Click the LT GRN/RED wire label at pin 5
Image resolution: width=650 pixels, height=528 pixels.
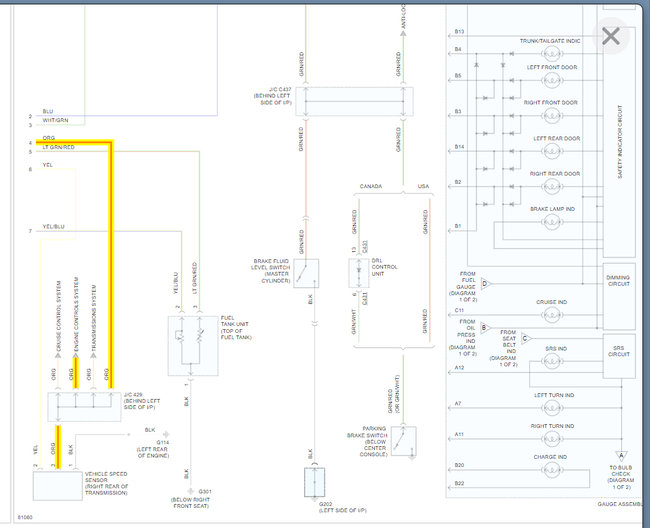click(x=58, y=147)
